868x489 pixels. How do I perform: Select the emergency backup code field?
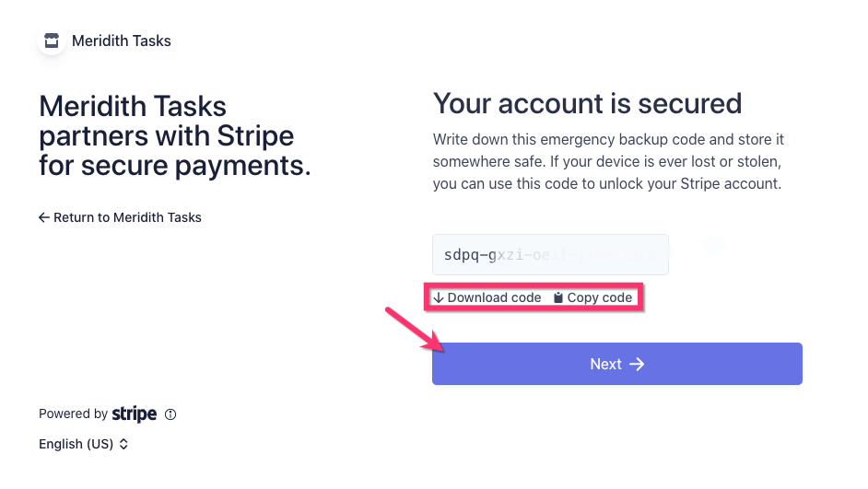(x=550, y=254)
